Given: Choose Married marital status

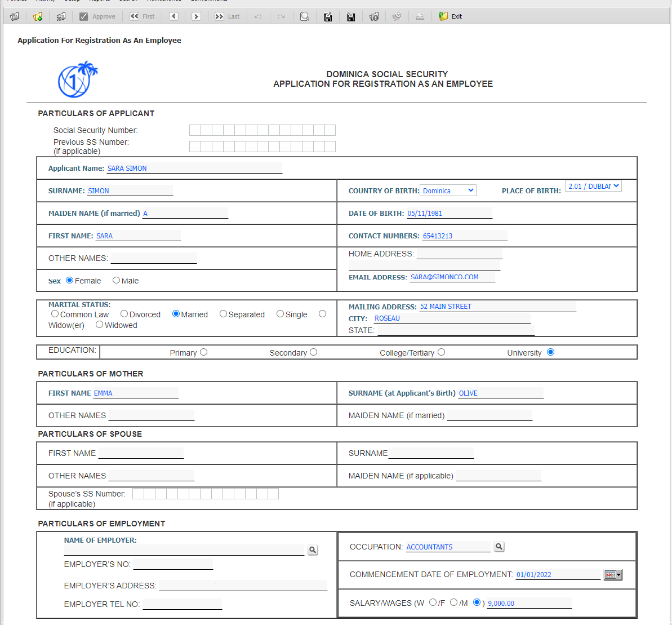Looking at the screenshot, I should (176, 314).
